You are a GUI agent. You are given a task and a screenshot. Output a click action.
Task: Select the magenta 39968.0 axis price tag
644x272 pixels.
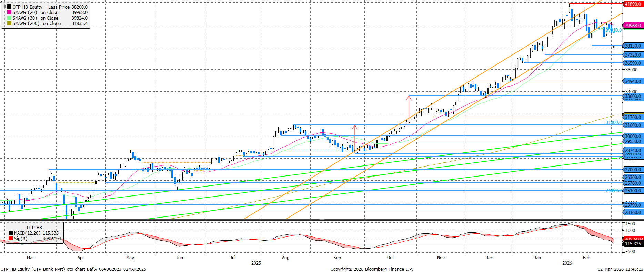click(x=633, y=26)
